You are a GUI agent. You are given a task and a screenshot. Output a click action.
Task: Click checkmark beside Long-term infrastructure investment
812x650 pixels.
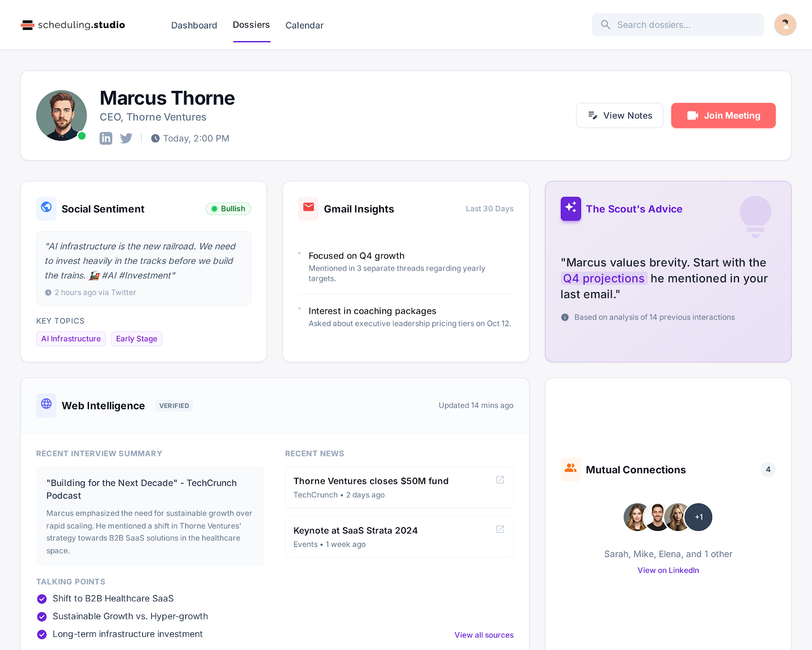pos(42,635)
